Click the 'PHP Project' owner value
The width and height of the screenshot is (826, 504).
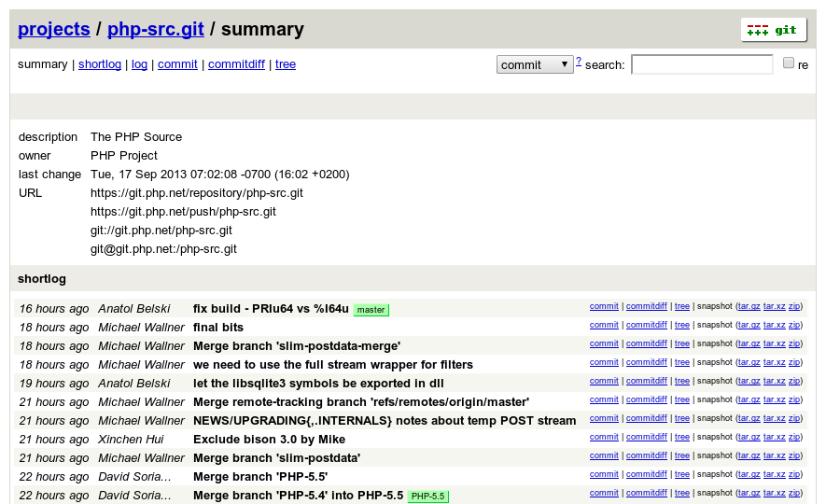(124, 155)
